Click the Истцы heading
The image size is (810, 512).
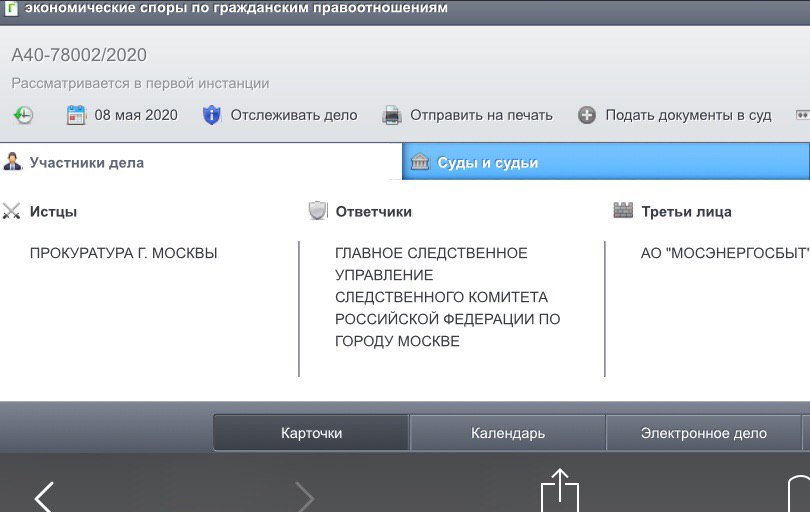click(x=53, y=211)
